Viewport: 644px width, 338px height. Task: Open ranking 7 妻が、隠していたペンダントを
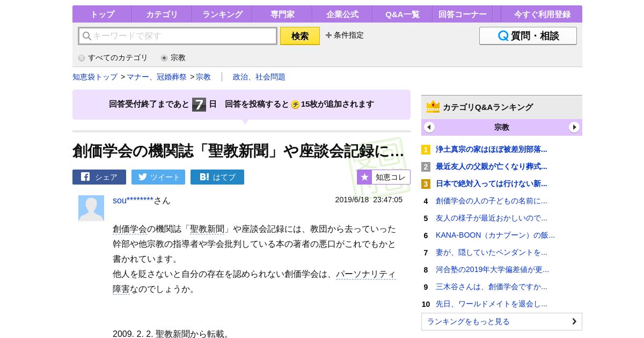pos(492,252)
